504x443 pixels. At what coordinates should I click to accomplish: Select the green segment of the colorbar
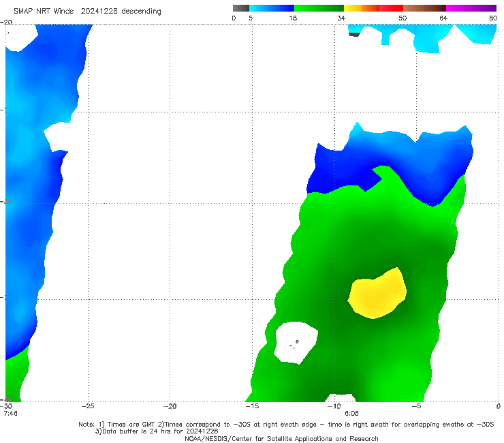(x=319, y=8)
